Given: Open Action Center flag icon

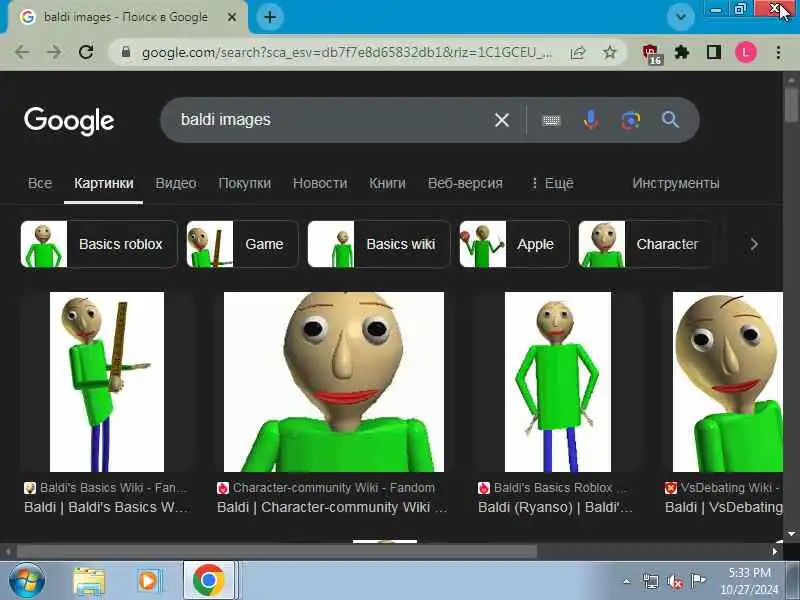Looking at the screenshot, I should [x=697, y=581].
